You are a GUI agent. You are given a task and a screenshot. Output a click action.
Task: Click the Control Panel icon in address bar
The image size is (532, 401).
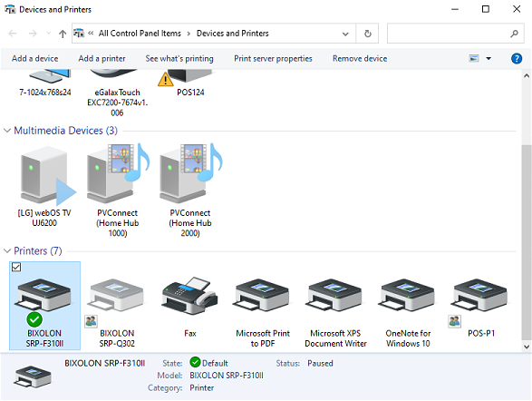click(x=79, y=33)
